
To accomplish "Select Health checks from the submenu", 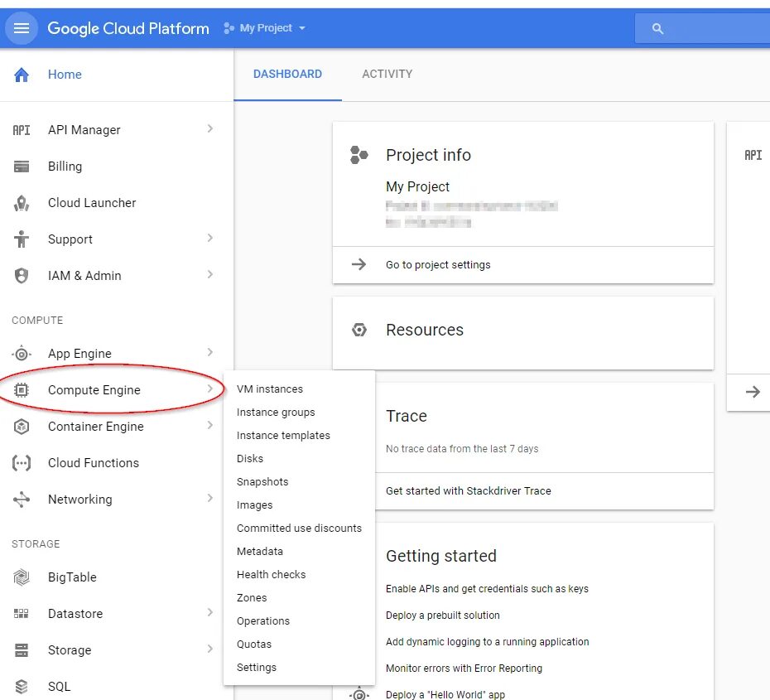I will coord(271,575).
